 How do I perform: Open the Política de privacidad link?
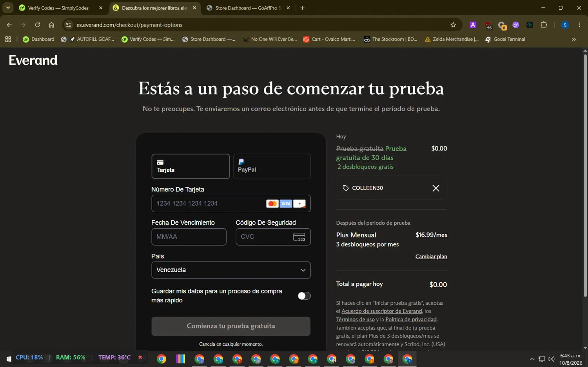click(x=411, y=319)
